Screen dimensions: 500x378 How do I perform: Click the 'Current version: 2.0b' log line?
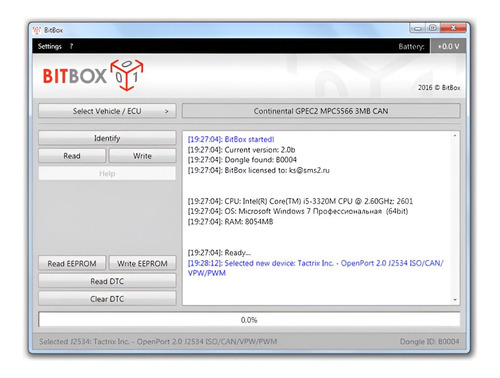pyautogui.click(x=241, y=150)
